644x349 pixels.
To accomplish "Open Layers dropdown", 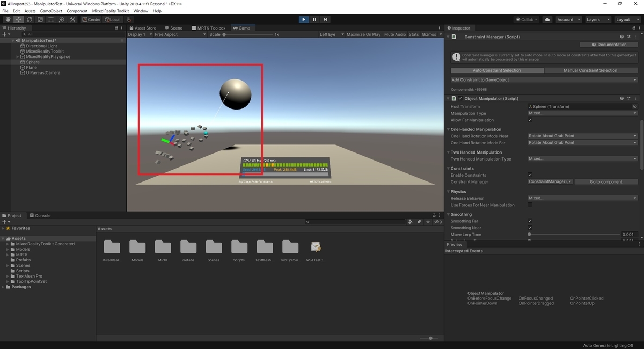I will tap(598, 20).
